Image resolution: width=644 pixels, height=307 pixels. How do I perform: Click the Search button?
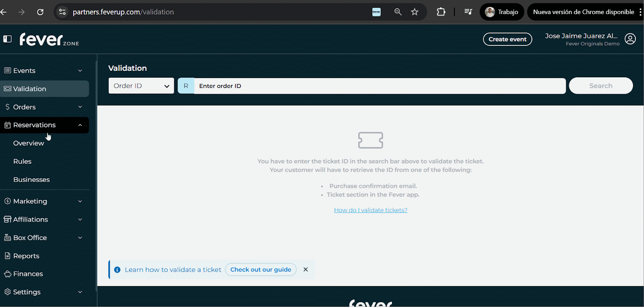tap(601, 86)
